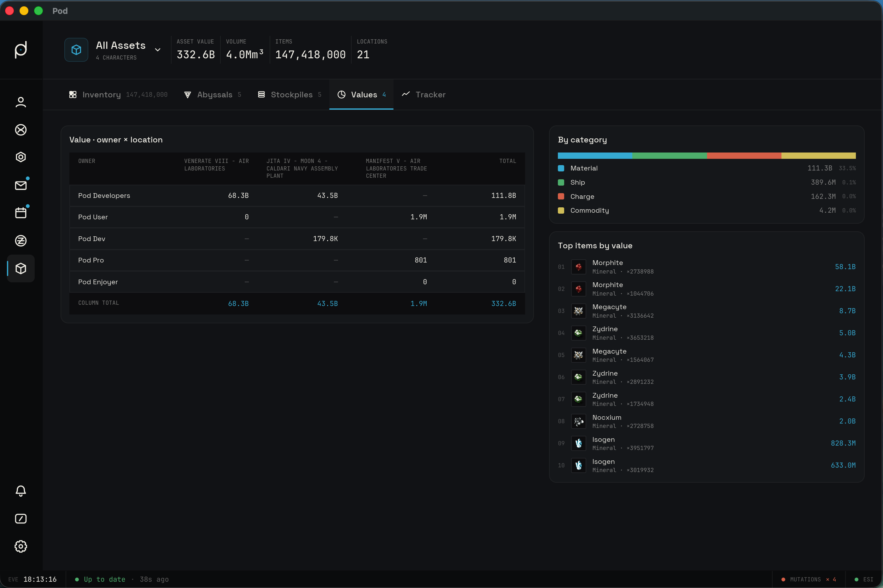The width and height of the screenshot is (883, 588).
Task: Click Manifest V Trade Center column header
Action: [396, 168]
